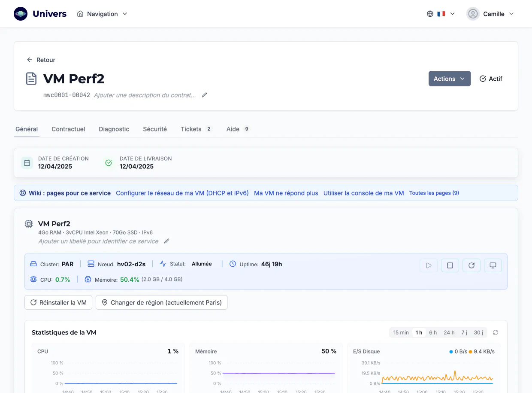Screen dimensions: 532x393
Task: Edit contract description via pencil icon
Action: coord(205,95)
